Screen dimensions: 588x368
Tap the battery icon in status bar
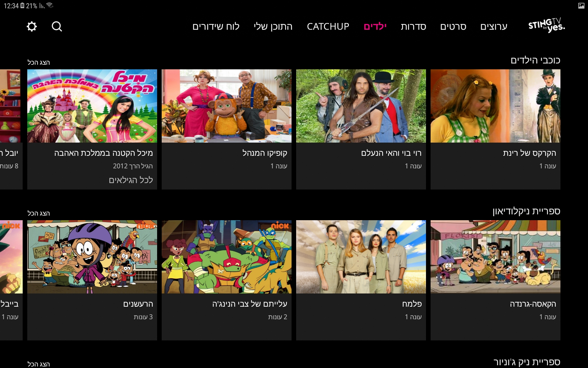click(22, 6)
